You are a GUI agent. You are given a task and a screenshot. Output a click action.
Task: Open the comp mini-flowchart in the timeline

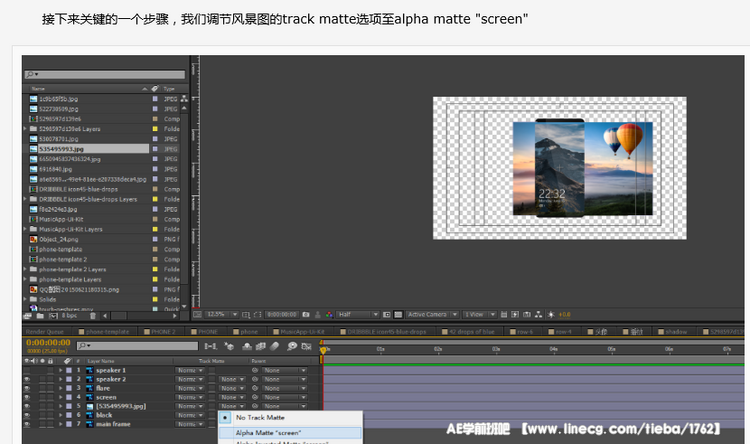[210, 346]
